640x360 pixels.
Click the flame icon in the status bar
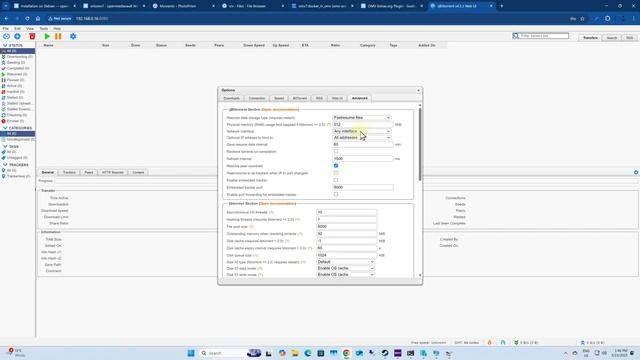coord(489,342)
